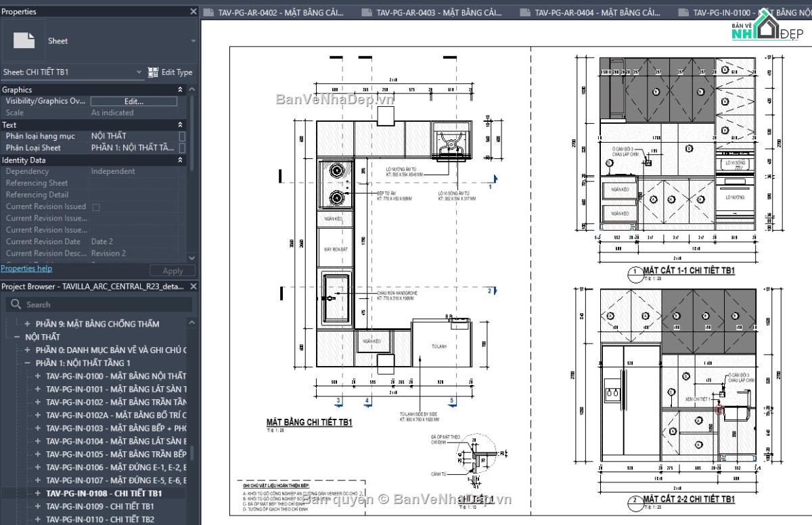
Task: Click the Sheet type thumbnail icon in Properties
Action: point(24,41)
